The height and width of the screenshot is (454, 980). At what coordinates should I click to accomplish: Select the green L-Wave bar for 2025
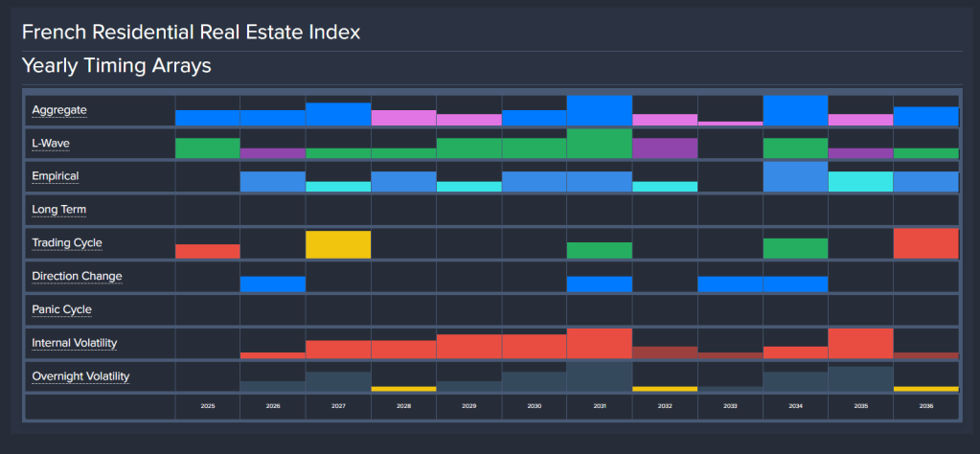[x=208, y=148]
